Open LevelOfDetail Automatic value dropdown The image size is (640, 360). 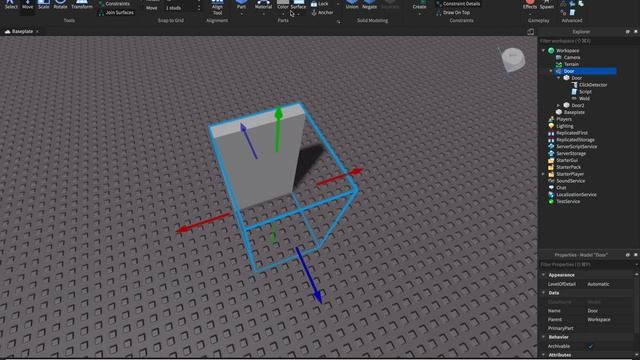(x=610, y=284)
